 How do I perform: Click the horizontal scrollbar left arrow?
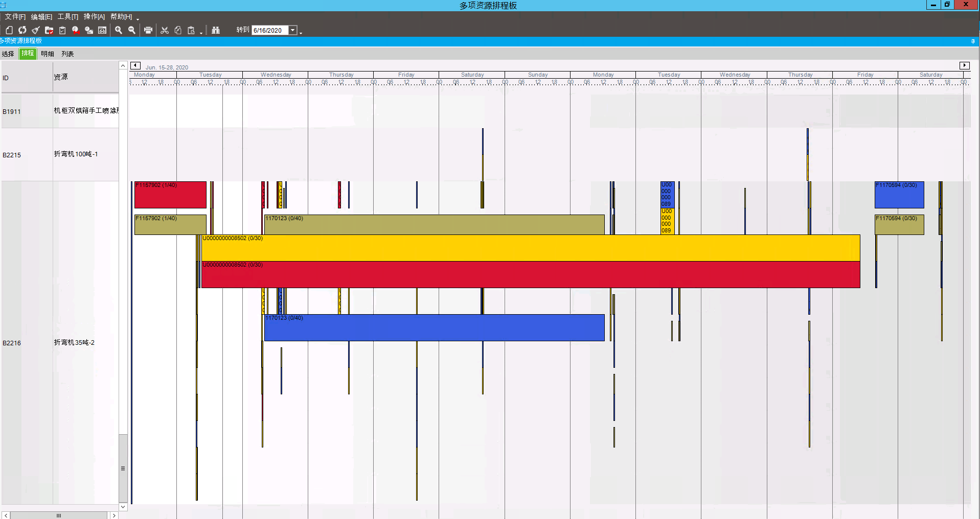point(6,515)
